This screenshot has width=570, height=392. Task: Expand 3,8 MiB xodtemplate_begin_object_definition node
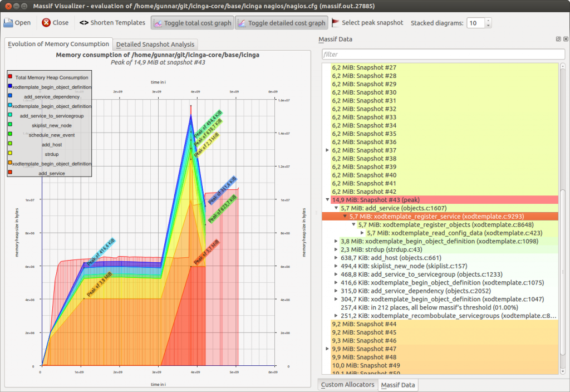tap(336, 241)
